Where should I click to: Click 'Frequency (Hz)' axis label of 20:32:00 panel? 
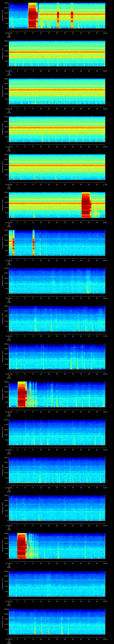[3, 394]
